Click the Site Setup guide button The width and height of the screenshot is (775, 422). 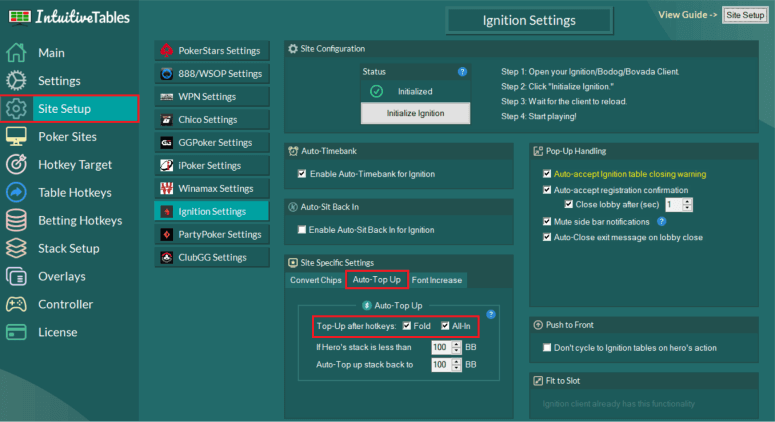click(x=745, y=15)
